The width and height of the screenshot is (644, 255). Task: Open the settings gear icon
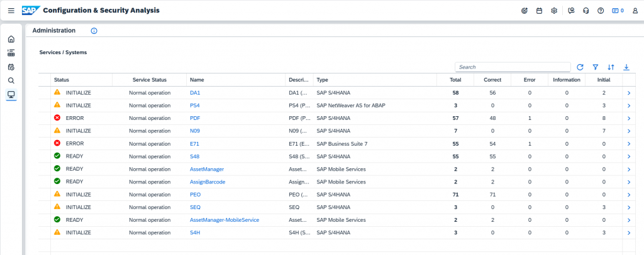(554, 11)
